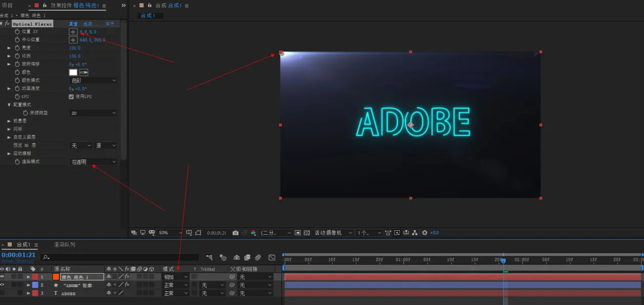The image size is (644, 305).
Task: Click the reset exposure icon in viewer
Action: pos(425,233)
